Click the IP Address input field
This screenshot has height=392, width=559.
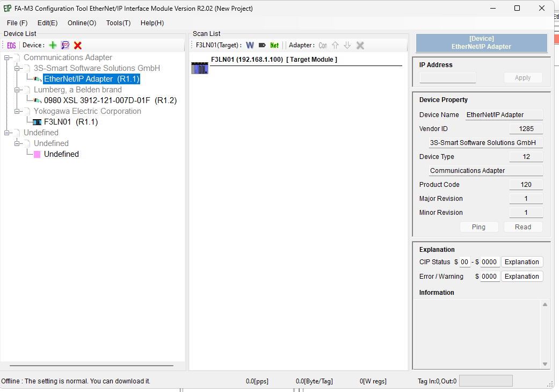[448, 78]
